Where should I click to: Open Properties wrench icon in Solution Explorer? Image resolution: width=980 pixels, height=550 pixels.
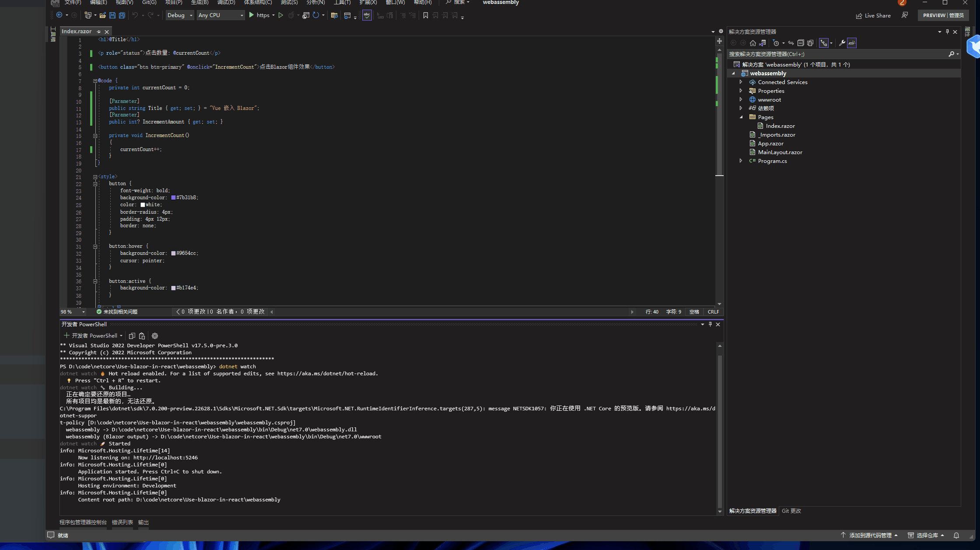click(842, 43)
